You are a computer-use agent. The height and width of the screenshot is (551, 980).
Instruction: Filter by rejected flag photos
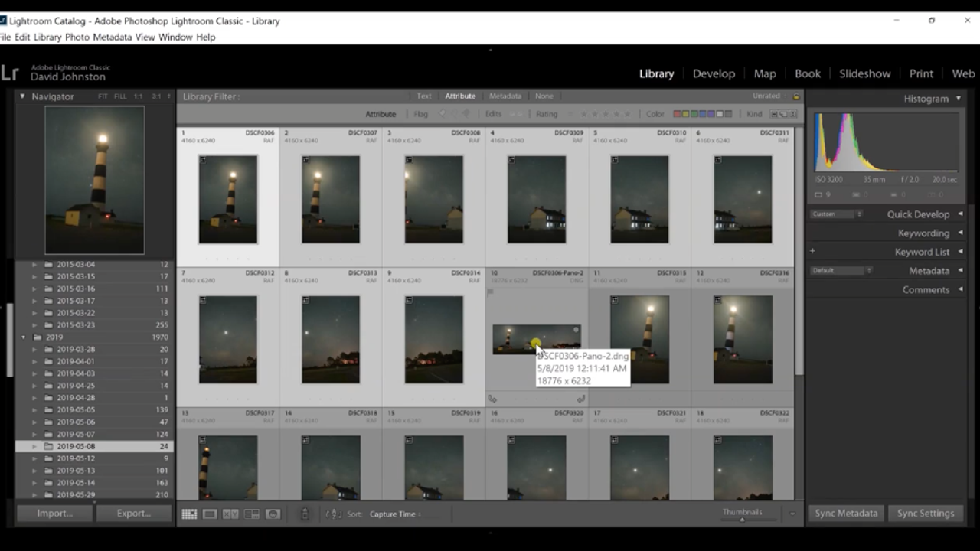[465, 114]
